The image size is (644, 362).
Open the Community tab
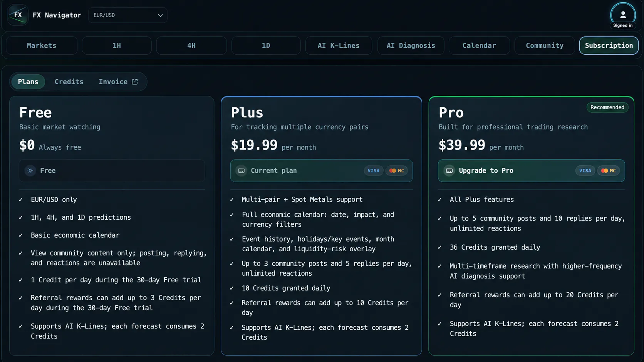coord(545,45)
